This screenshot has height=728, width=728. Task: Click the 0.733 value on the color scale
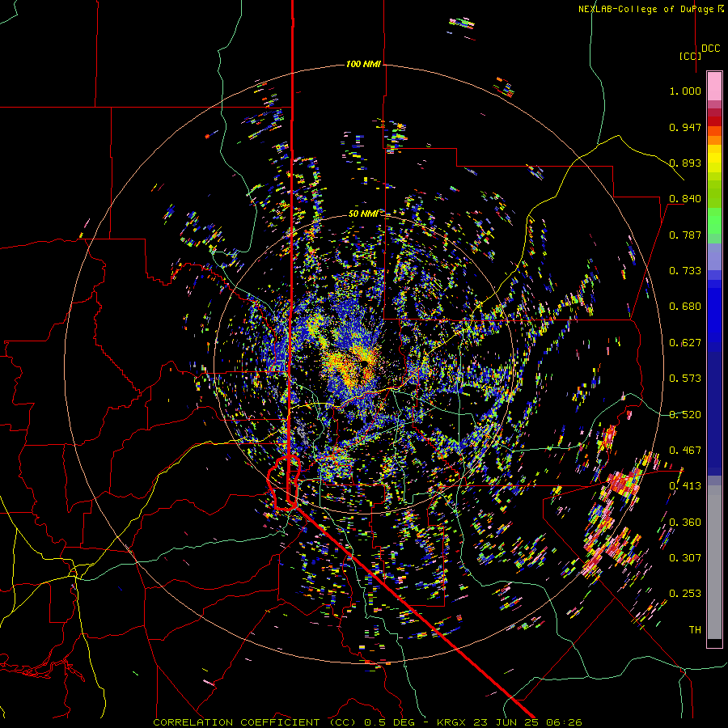(685, 271)
